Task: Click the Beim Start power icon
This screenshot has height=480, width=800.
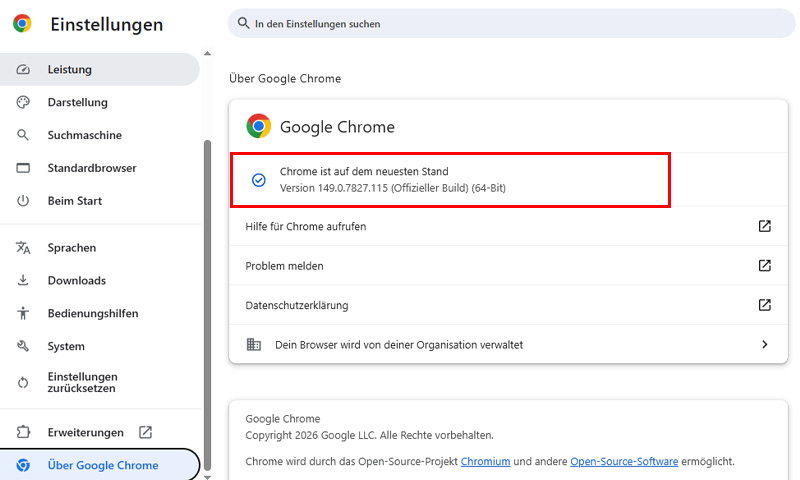Action: pos(23,200)
